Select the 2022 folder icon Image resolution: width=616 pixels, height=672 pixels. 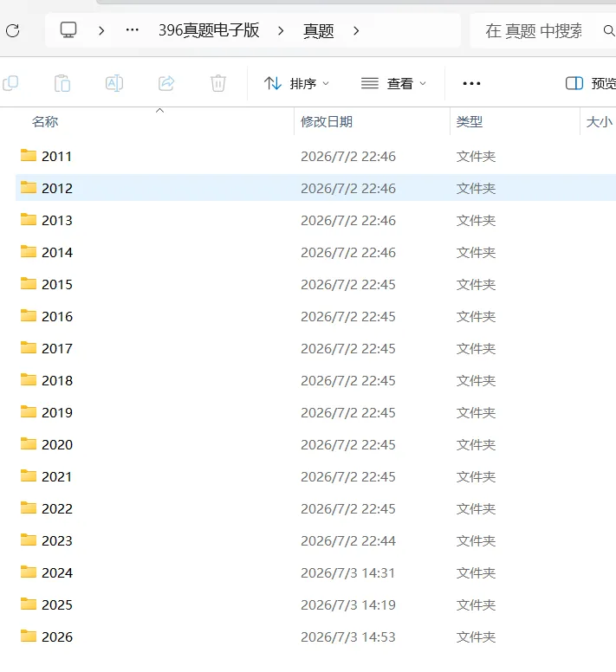(29, 507)
